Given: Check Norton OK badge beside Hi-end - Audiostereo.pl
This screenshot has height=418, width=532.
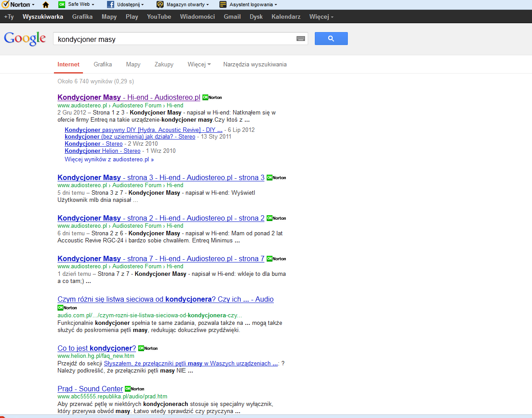Looking at the screenshot, I should (212, 98).
